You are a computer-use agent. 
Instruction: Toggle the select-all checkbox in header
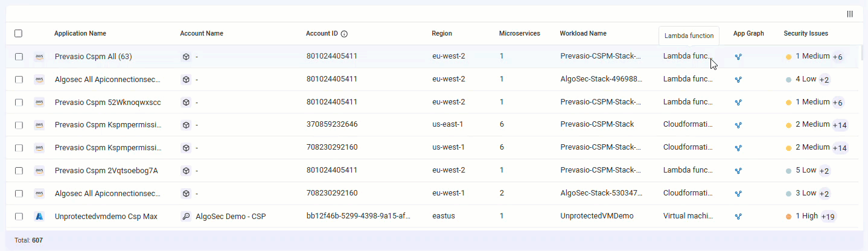(19, 34)
